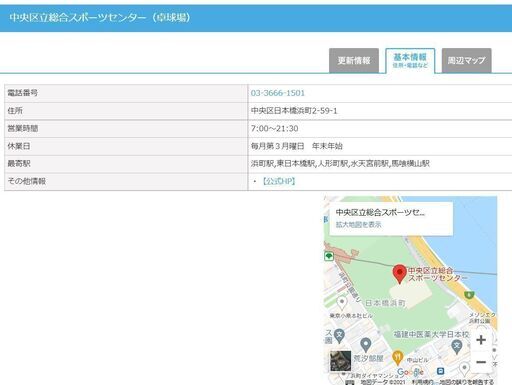Click the holiday text 毎月第３月曜日 年末年始
512x385 pixels.
297,146
